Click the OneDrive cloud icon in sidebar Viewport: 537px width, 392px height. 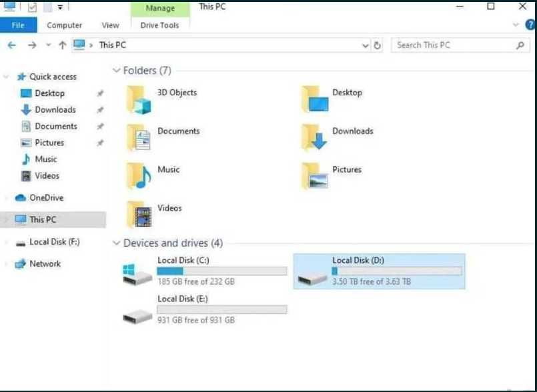pyautogui.click(x=21, y=198)
